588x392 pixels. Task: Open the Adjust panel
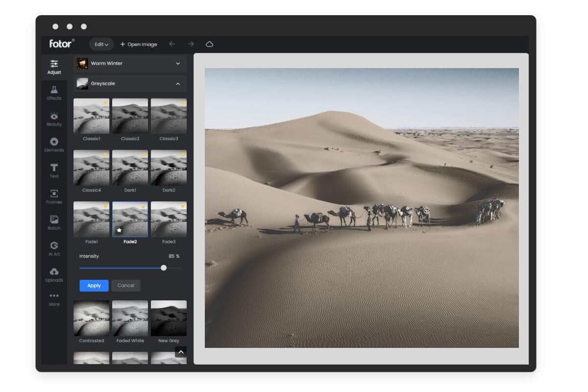54,67
